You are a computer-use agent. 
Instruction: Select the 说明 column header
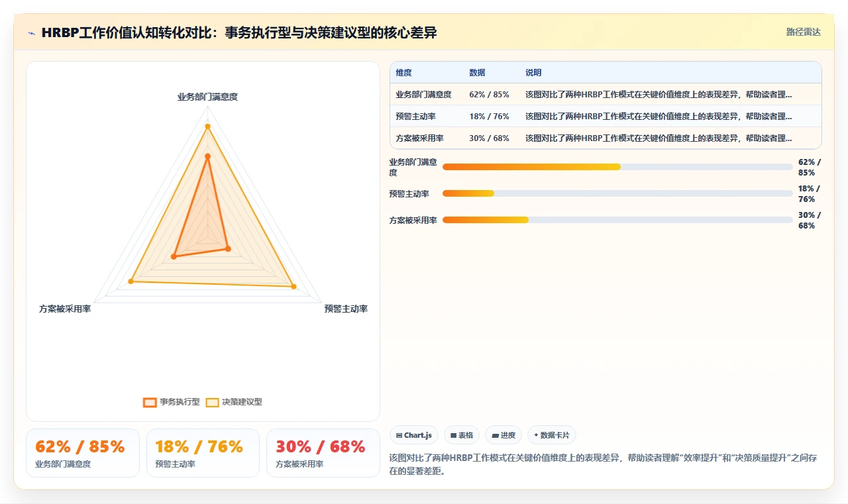point(533,73)
